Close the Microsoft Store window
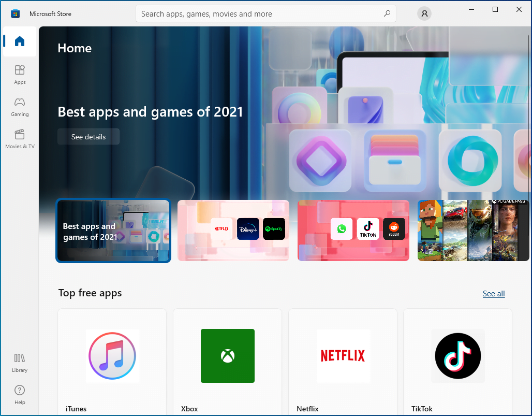532x416 pixels. click(519, 9)
